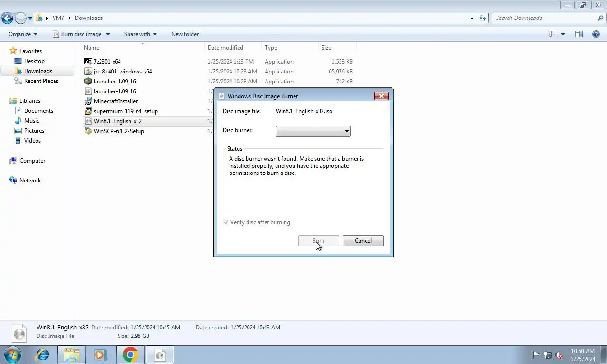The image size is (607, 364).
Task: Open Burn disc image dropdown arrow
Action: (x=108, y=34)
